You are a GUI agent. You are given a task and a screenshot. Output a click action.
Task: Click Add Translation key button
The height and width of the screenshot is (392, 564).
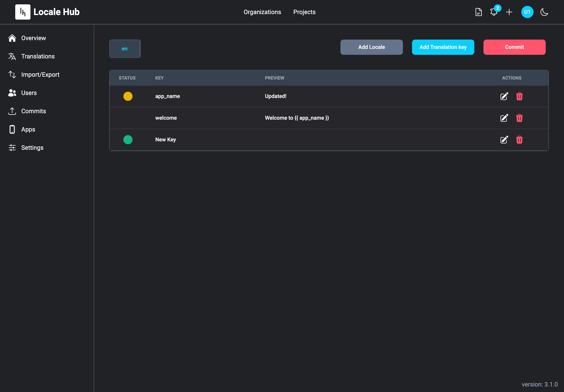click(x=443, y=47)
